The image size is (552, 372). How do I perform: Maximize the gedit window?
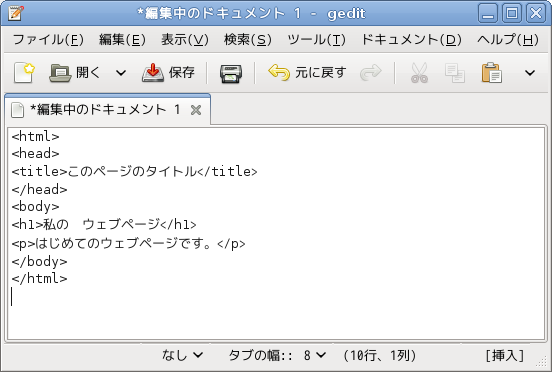pos(512,14)
